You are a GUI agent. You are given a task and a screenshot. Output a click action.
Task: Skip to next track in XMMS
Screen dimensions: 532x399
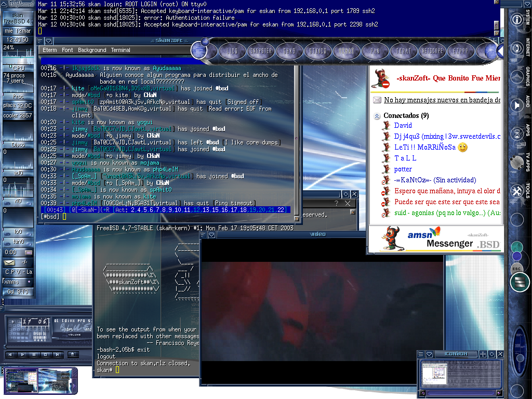(x=57, y=354)
